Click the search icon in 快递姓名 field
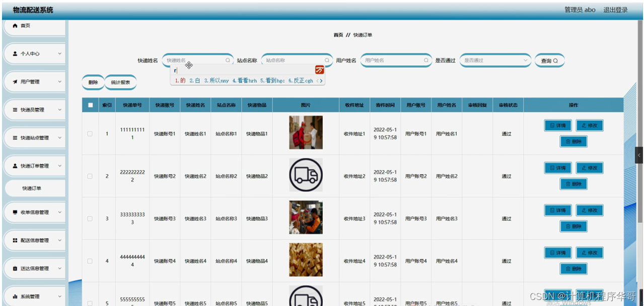Screen dimensions: 644x306 (228, 60)
